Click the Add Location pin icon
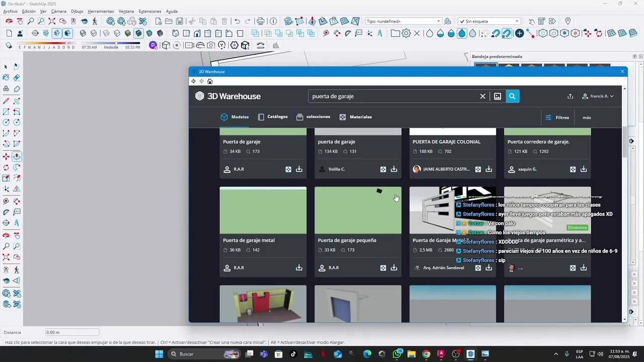This screenshot has height=362, width=644. [568, 21]
